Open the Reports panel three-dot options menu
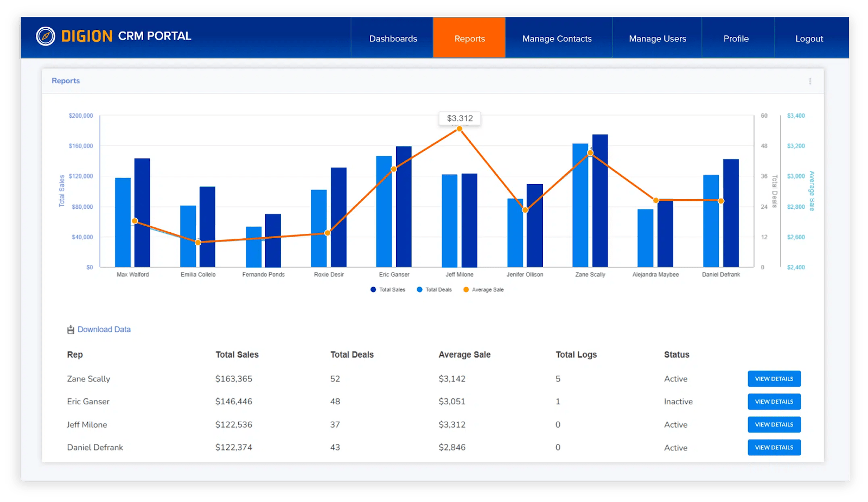 [x=809, y=80]
